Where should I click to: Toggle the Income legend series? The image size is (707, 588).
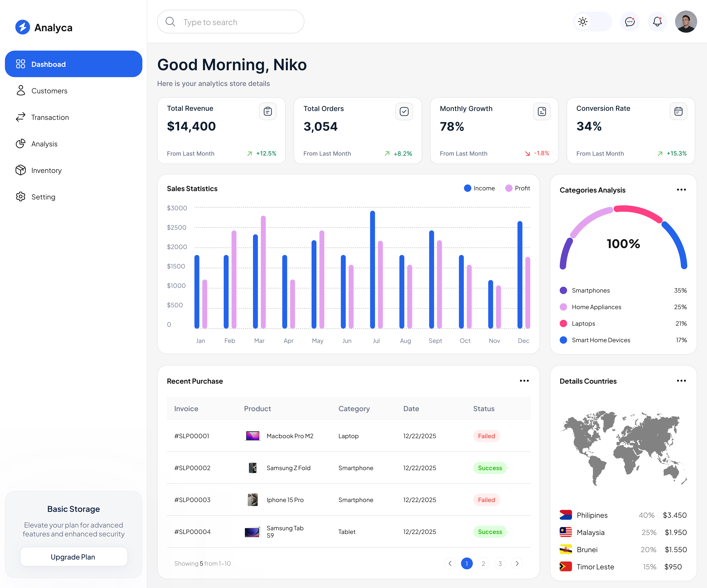click(x=479, y=188)
